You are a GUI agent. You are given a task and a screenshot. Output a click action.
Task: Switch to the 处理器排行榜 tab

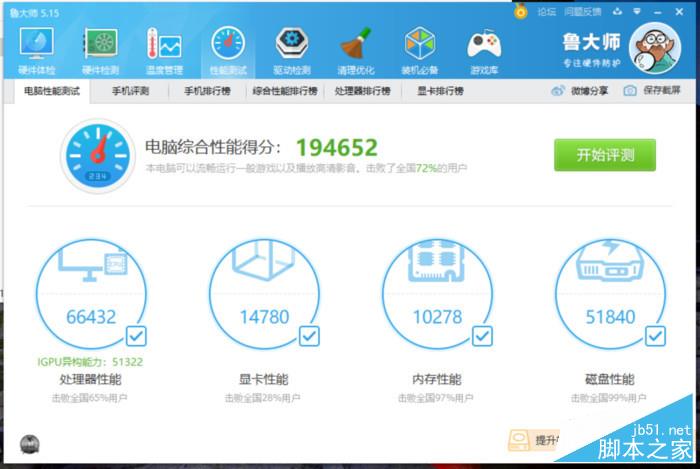pyautogui.click(x=362, y=91)
